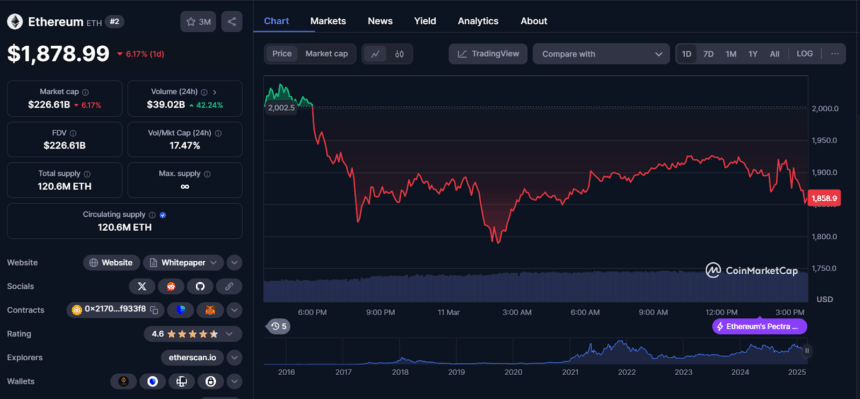The image size is (860, 399).
Task: Switch to the About tab
Action: click(534, 21)
